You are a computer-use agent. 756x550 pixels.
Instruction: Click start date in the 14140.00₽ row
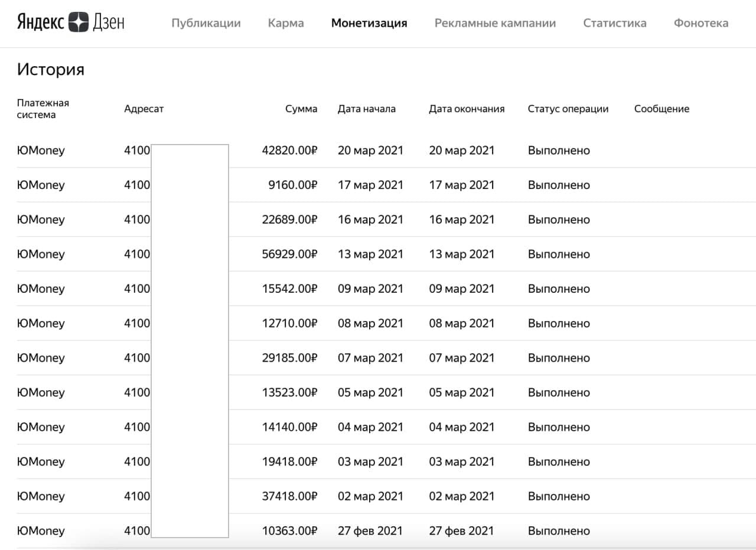click(370, 427)
